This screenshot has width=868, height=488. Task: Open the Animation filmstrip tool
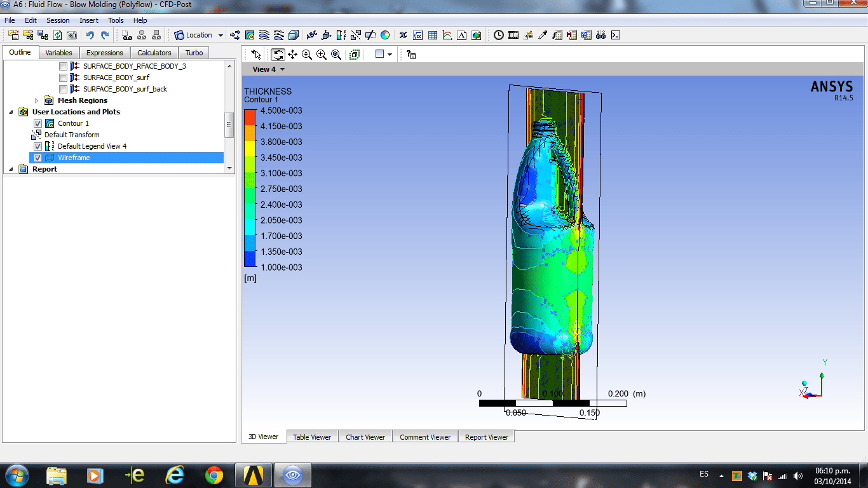coord(513,35)
